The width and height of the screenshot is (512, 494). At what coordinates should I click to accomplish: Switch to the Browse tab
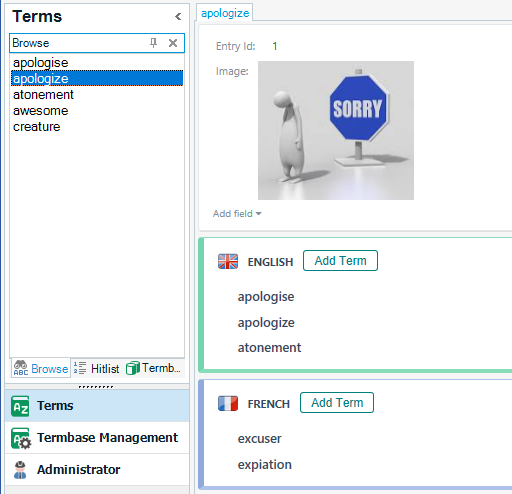[x=41, y=368]
